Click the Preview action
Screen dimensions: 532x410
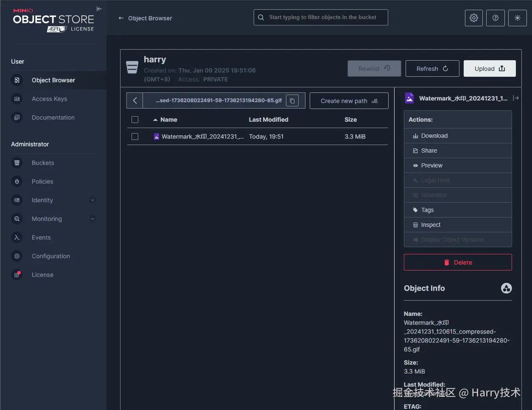458,165
